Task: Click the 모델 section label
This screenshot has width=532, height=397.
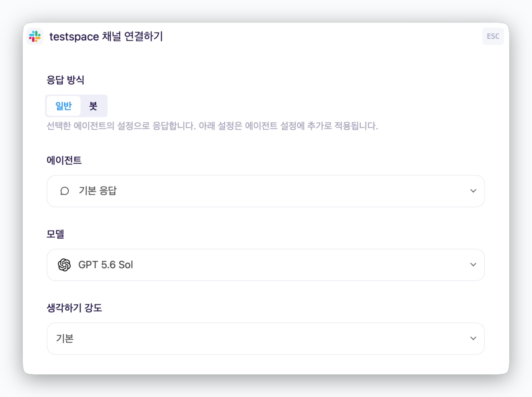Action: coord(55,234)
